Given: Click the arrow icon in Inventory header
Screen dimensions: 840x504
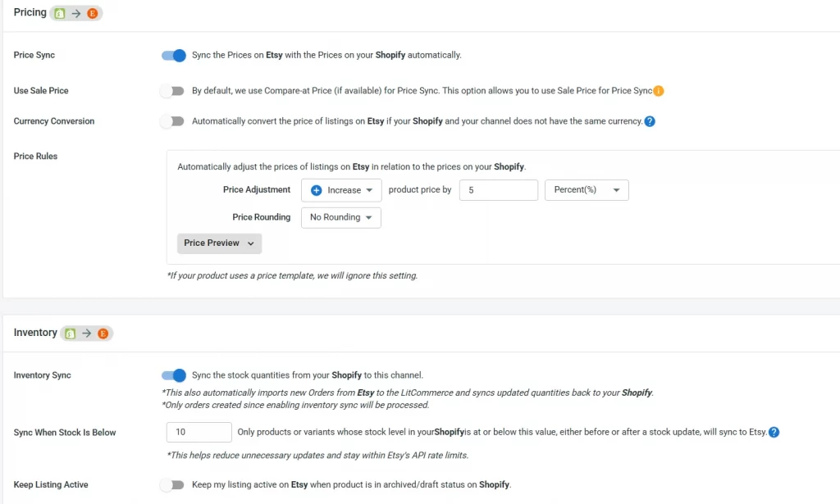Looking at the screenshot, I should tap(87, 334).
